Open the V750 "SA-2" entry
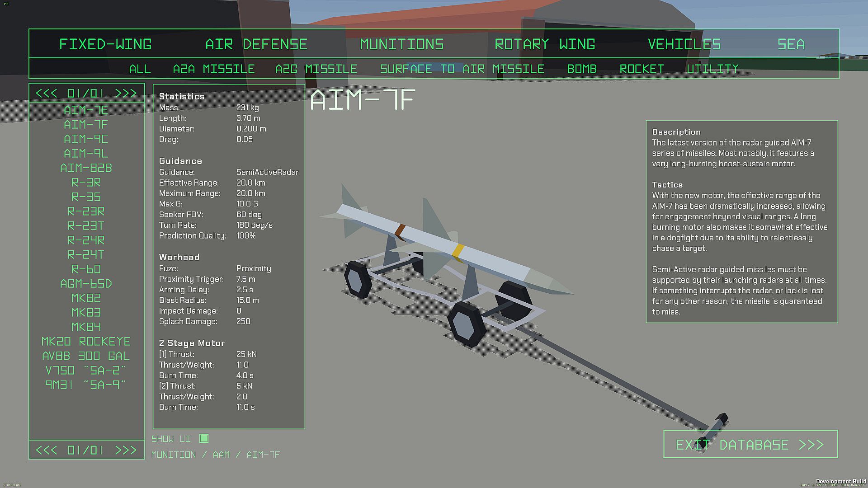 click(x=86, y=371)
